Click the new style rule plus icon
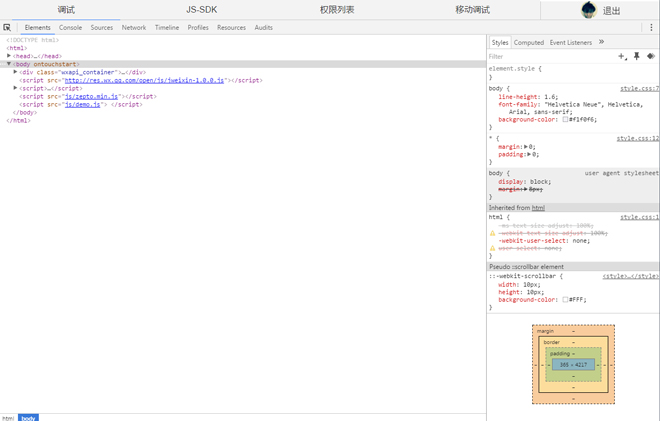This screenshot has width=660, height=421. click(x=621, y=57)
